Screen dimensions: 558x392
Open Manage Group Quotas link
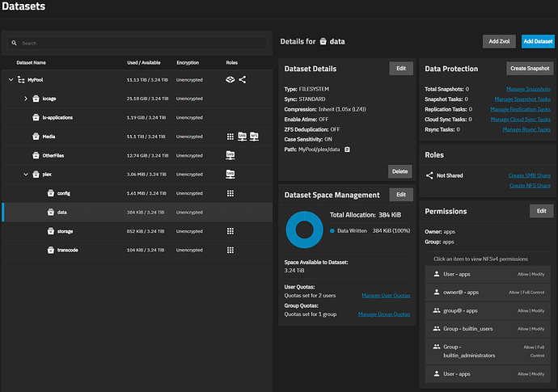384,314
